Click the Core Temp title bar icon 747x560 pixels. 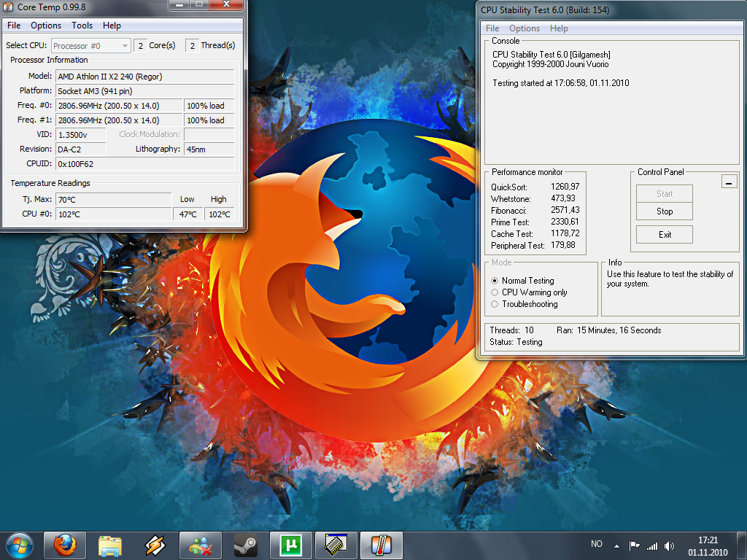pos(8,7)
